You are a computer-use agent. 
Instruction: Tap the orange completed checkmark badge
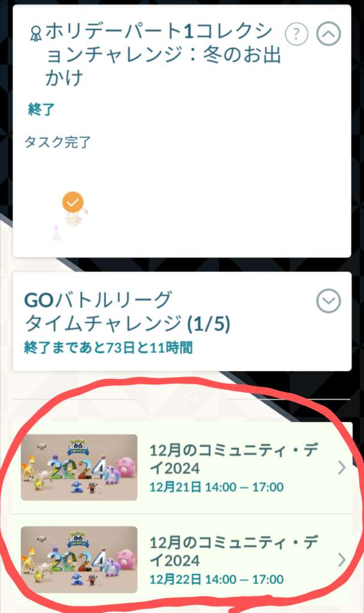pos(72,202)
